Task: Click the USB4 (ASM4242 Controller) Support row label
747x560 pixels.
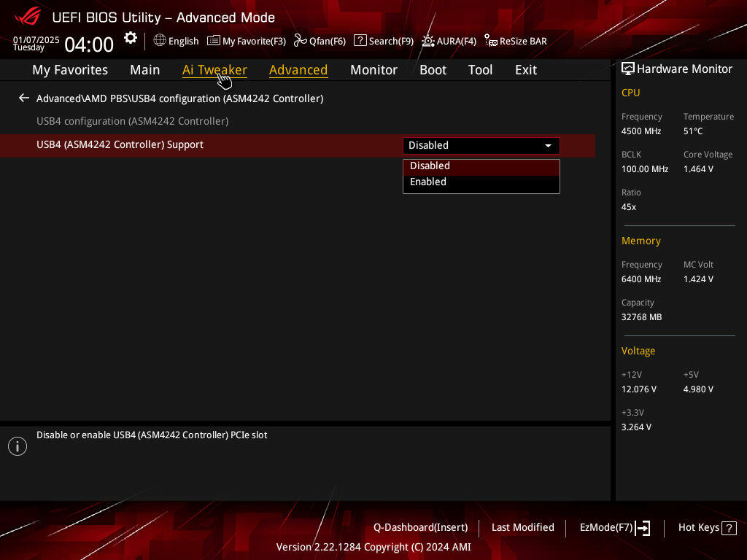Action: 120,145
